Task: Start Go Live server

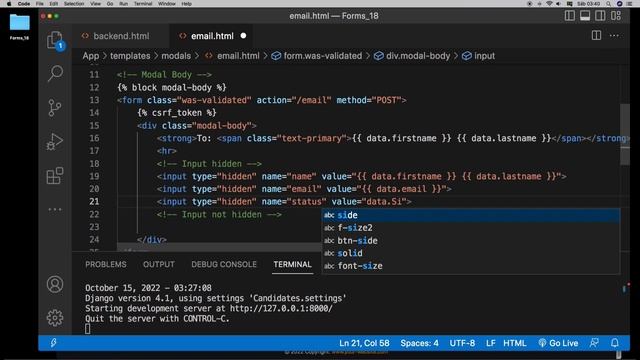Action: click(x=558, y=343)
